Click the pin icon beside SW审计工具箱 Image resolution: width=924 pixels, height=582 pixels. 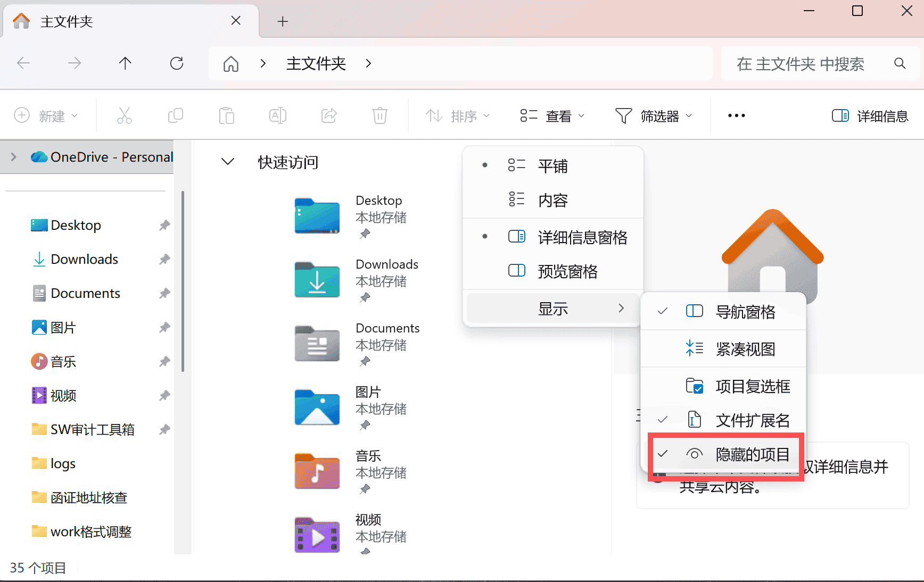point(164,430)
